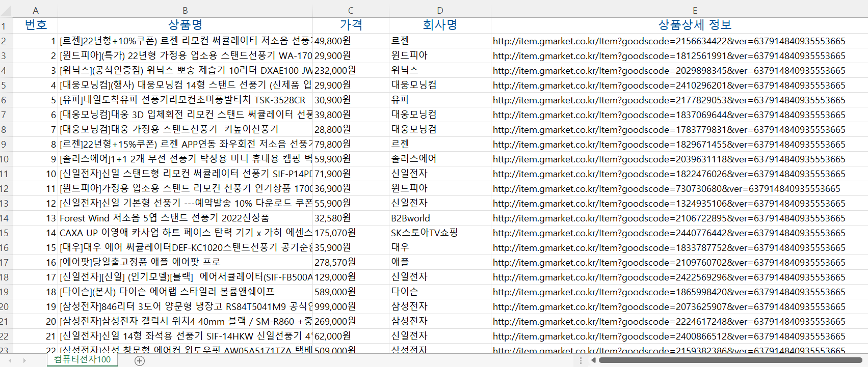Open gmarket link with goodscode=2029898345
The width and height of the screenshot is (868, 367).
coord(669,71)
